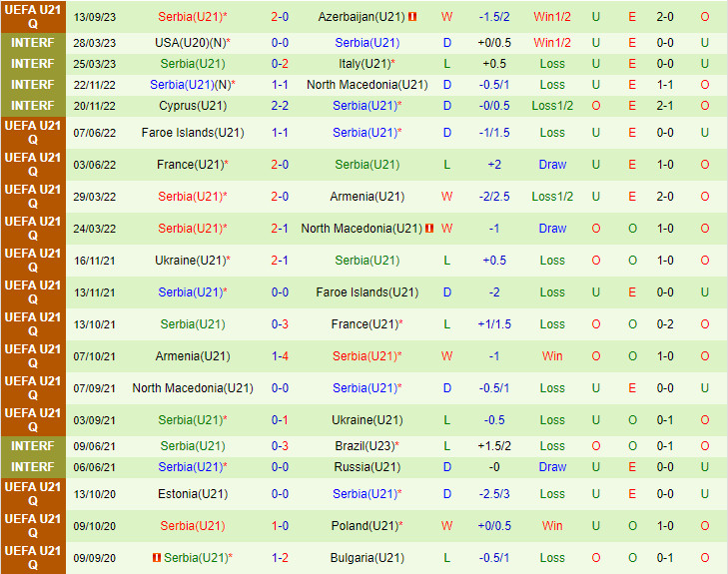Select the -2.5/3 handicap value
Image resolution: width=728 pixels, height=574 pixels.
pyautogui.click(x=493, y=494)
